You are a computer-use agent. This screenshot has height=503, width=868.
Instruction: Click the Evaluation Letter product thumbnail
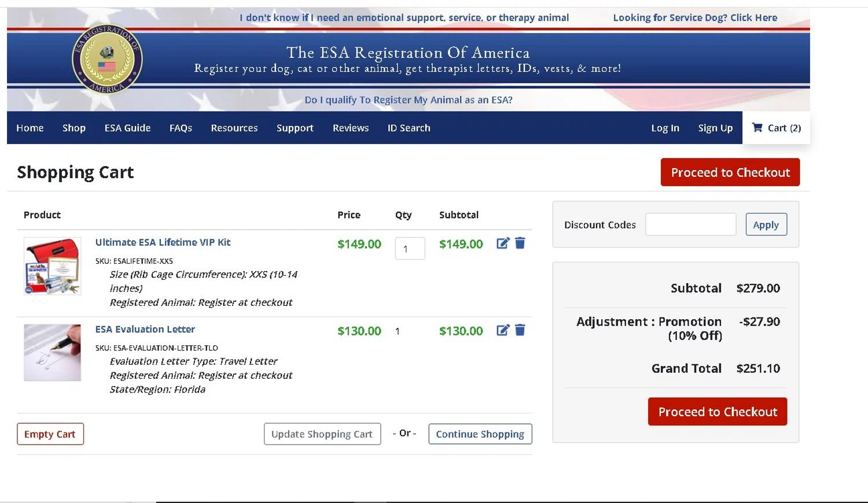coord(53,353)
